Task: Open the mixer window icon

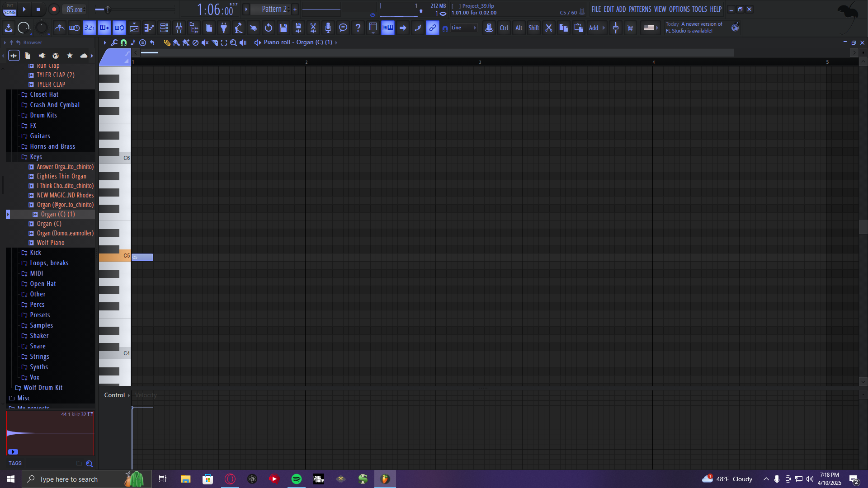Action: [179, 28]
